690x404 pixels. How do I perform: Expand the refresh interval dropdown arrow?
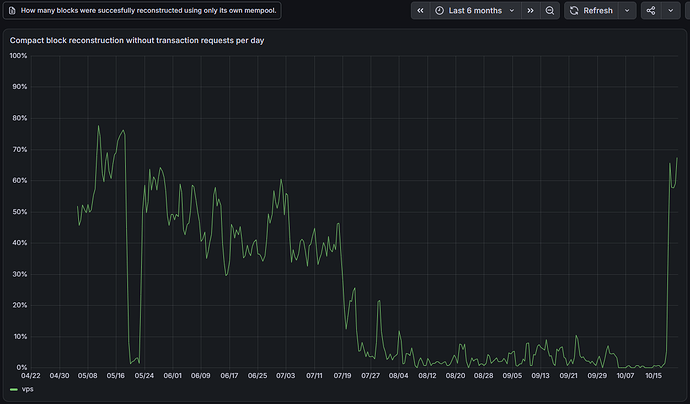[627, 11]
